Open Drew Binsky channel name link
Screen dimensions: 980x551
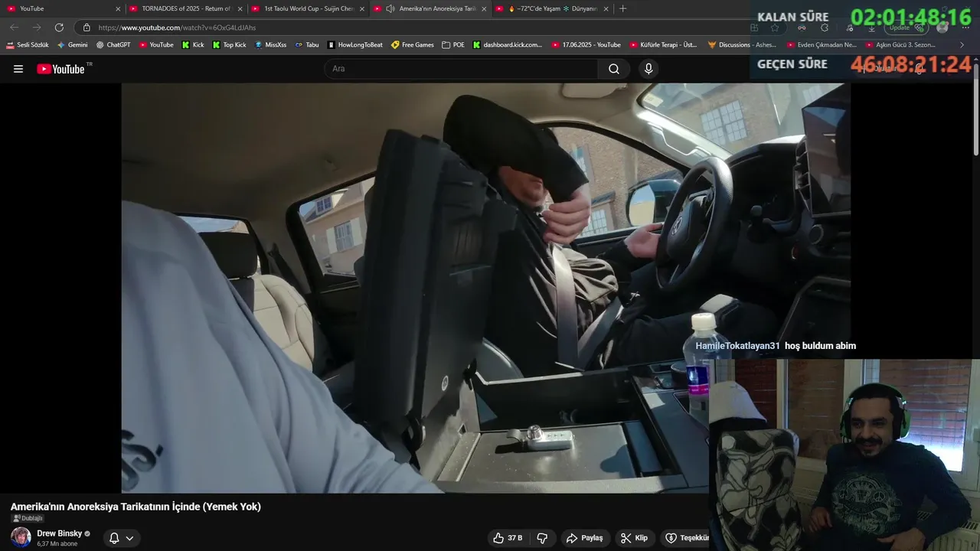59,533
